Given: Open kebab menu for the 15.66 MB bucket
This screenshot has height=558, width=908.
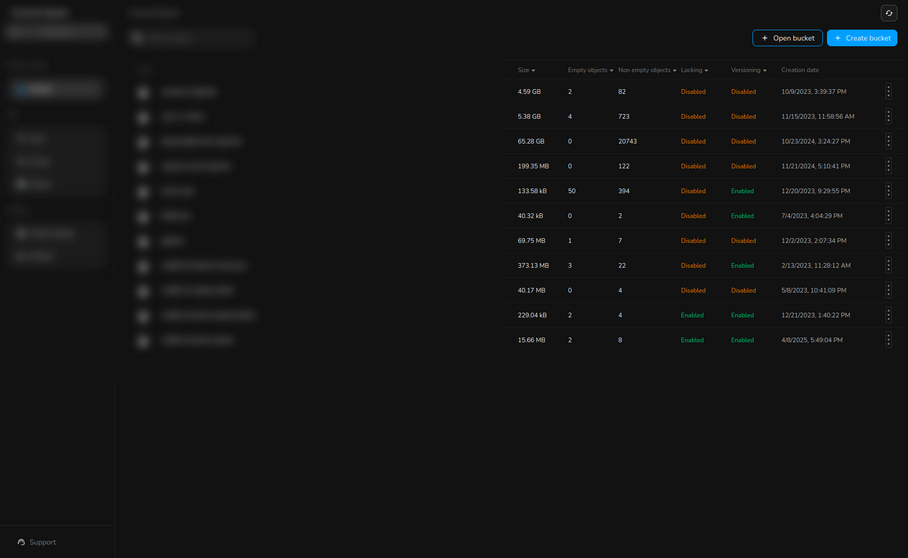Looking at the screenshot, I should click(x=888, y=340).
